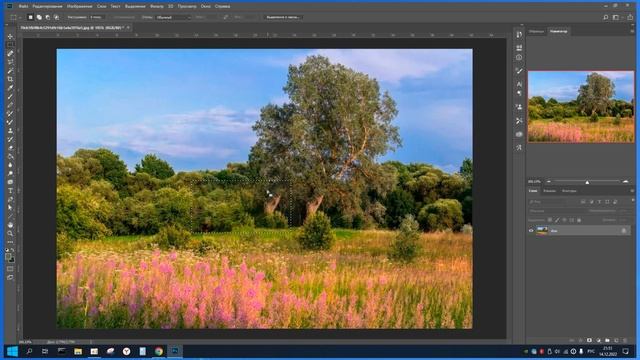Add a layer mask from Layers footer
Screen dimensions: 640x360
[589, 340]
